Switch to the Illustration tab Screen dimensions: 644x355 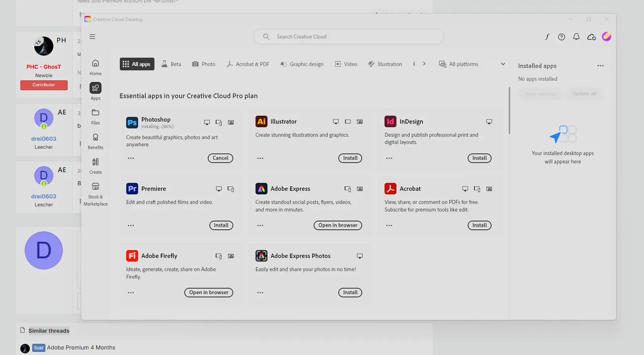click(385, 64)
